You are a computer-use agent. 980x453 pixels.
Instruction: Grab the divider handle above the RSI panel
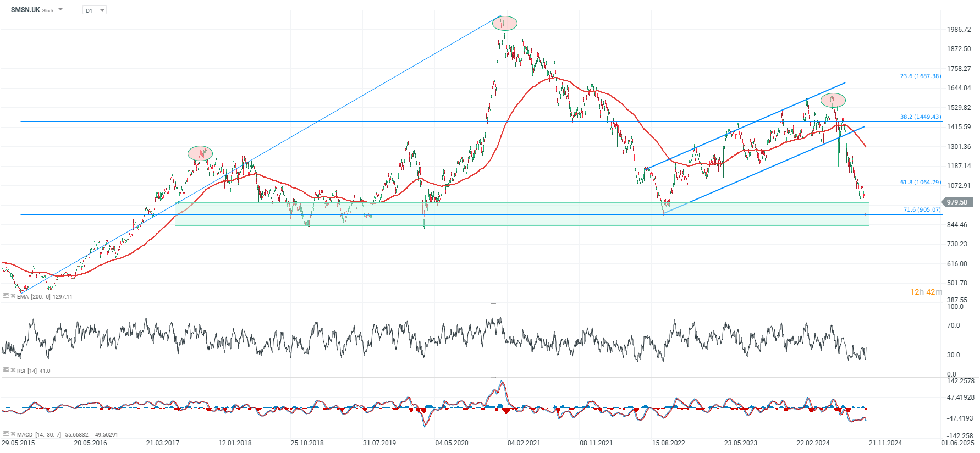click(x=493, y=303)
